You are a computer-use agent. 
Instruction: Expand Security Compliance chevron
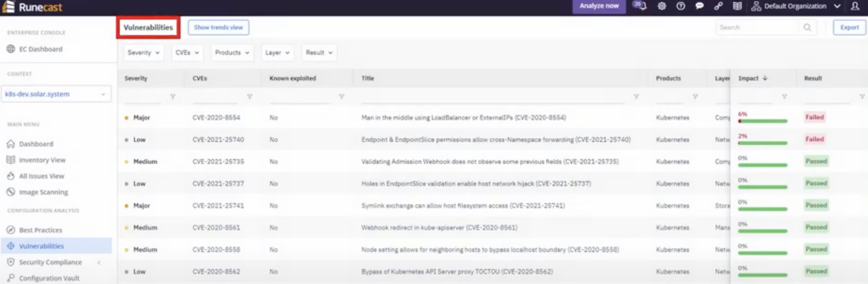pyautogui.click(x=99, y=262)
